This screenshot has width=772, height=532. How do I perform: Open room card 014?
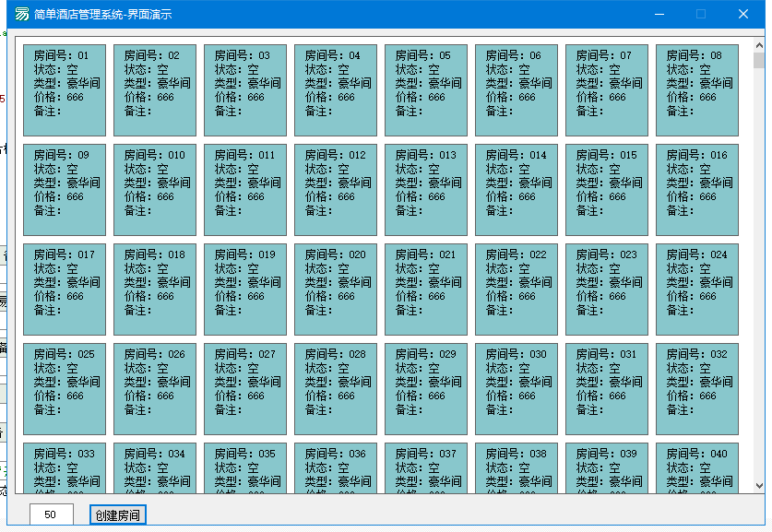pos(517,190)
